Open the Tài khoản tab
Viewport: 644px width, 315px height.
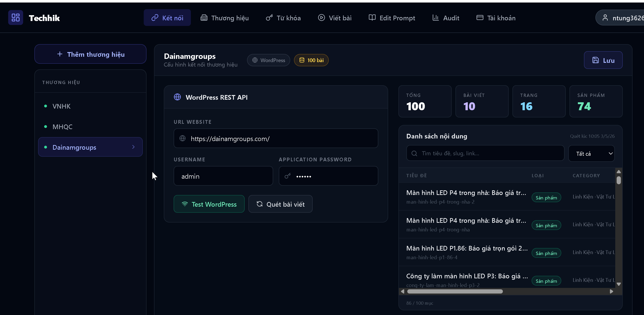(496, 18)
